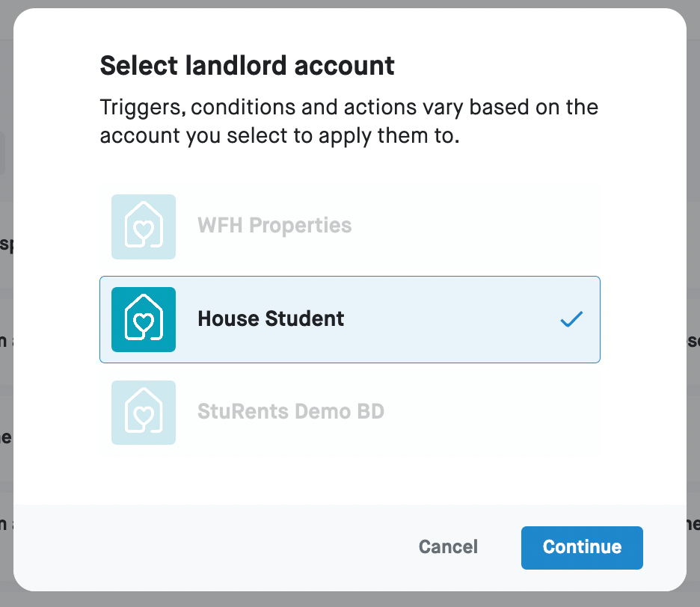Click the dimmed backdrop above the dialog
This screenshot has height=607, width=700.
[350, 4]
